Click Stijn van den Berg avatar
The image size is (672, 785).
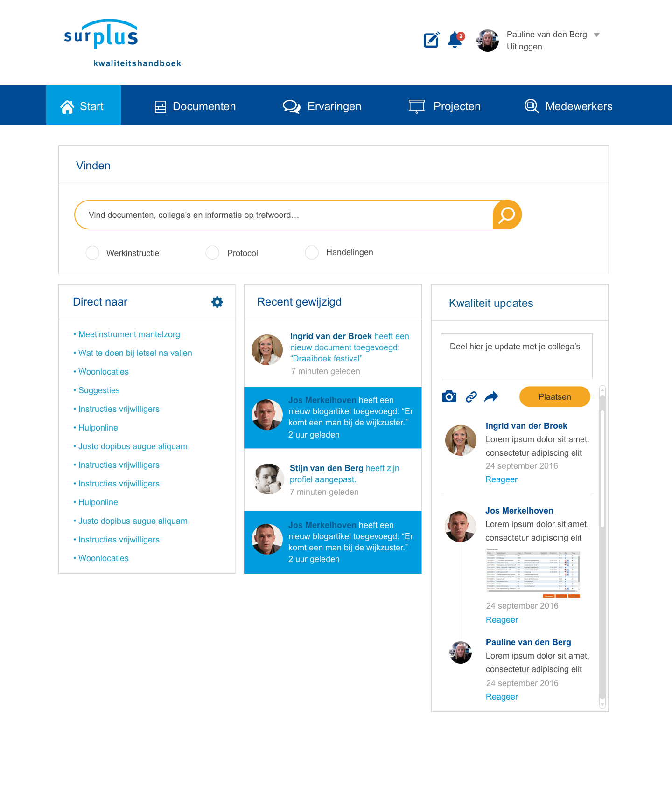(269, 479)
